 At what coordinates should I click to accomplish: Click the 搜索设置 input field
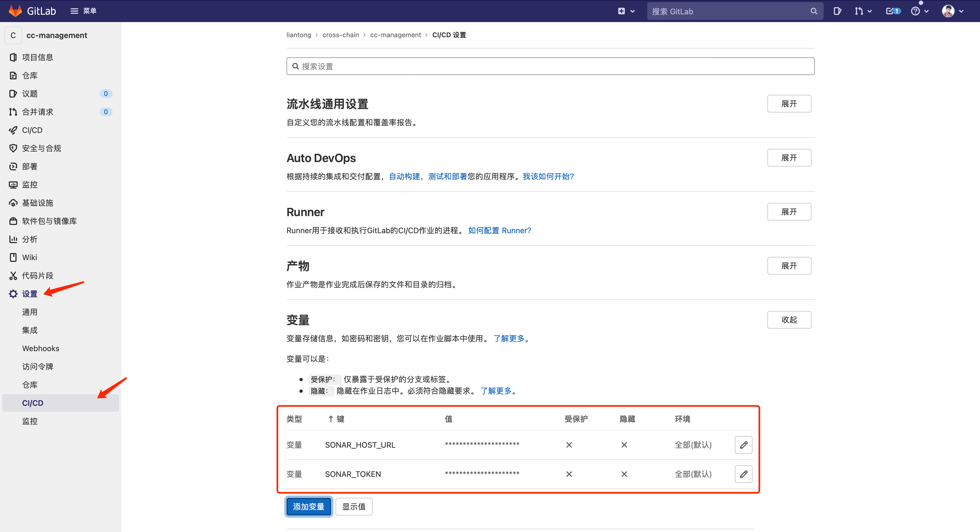click(x=550, y=66)
